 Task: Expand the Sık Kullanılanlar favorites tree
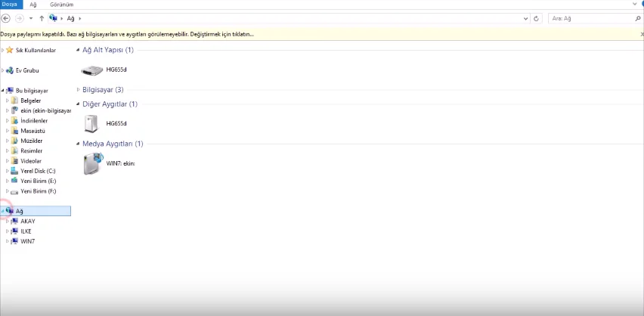coord(2,50)
